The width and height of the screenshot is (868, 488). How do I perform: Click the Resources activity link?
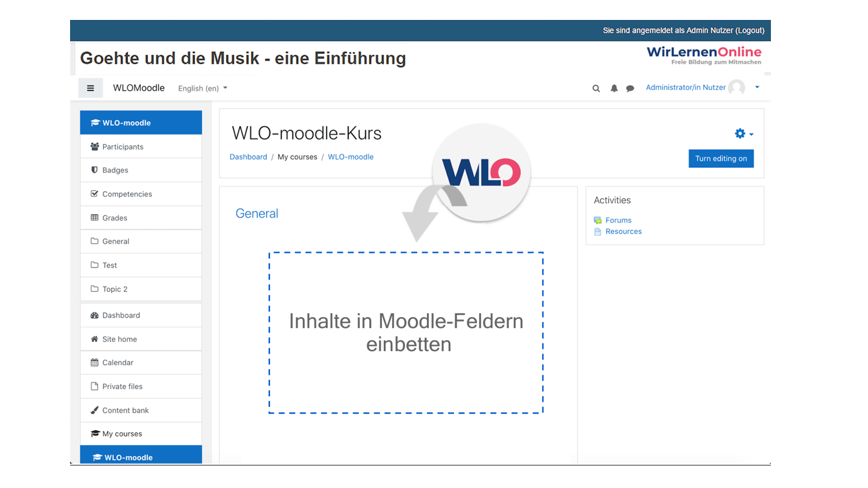(x=623, y=231)
